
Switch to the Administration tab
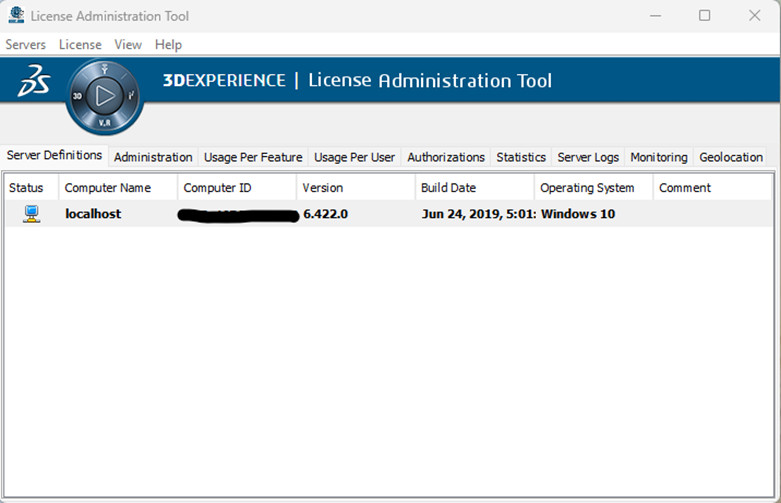[x=153, y=157]
